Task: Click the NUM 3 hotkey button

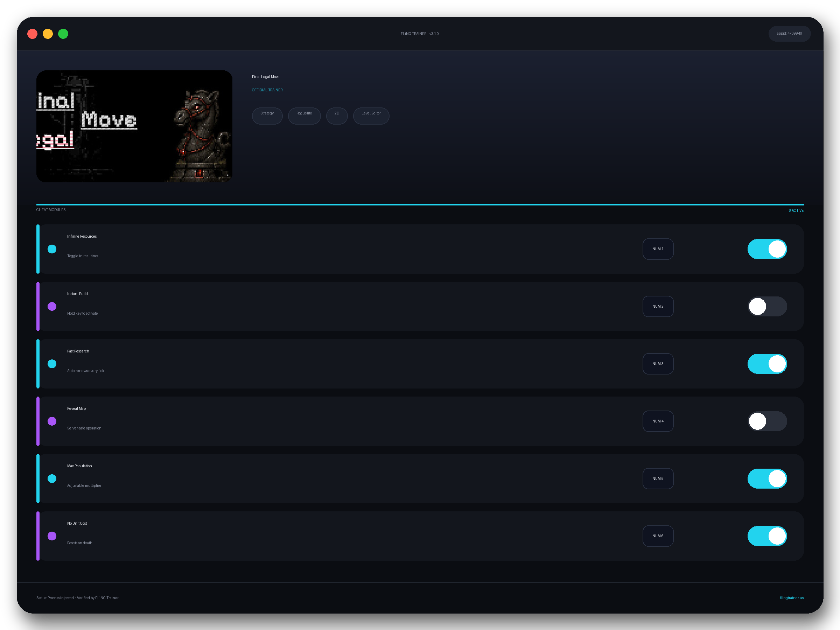Action: click(658, 364)
